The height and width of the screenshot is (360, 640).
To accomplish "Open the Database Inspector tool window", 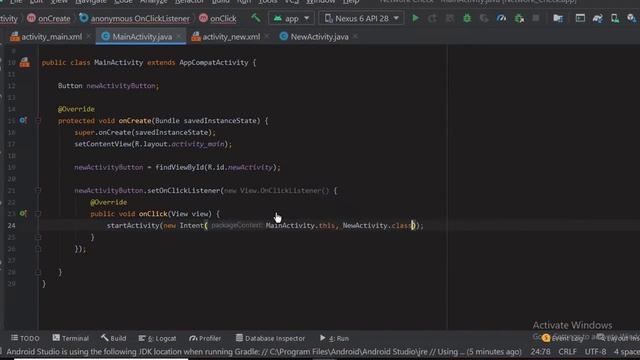I will pos(271,338).
